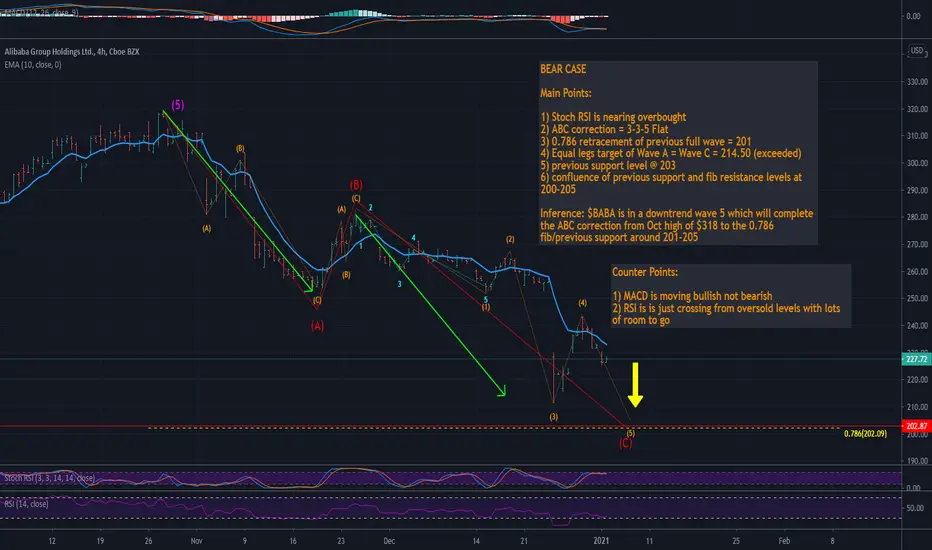Screen dimensions: 932x550
Task: Select the red (A) wave label
Action: tap(317, 326)
